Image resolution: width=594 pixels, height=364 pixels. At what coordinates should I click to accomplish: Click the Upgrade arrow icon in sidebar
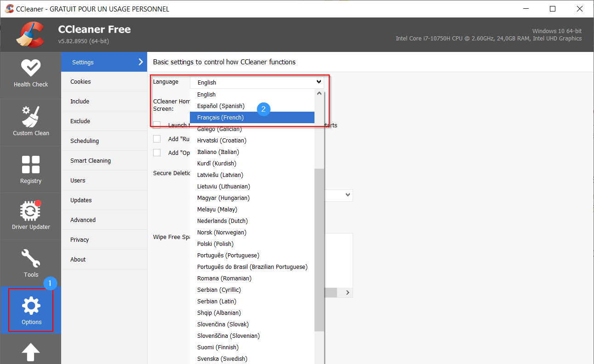pos(31,353)
